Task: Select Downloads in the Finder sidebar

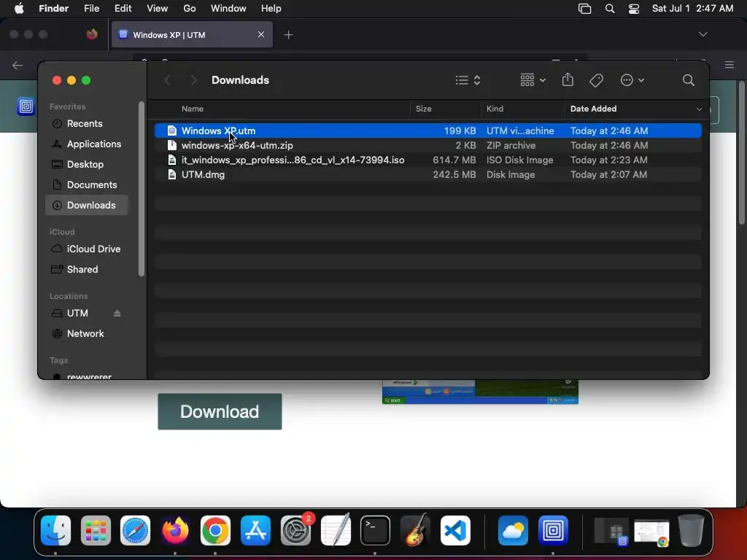Action: coord(88,205)
